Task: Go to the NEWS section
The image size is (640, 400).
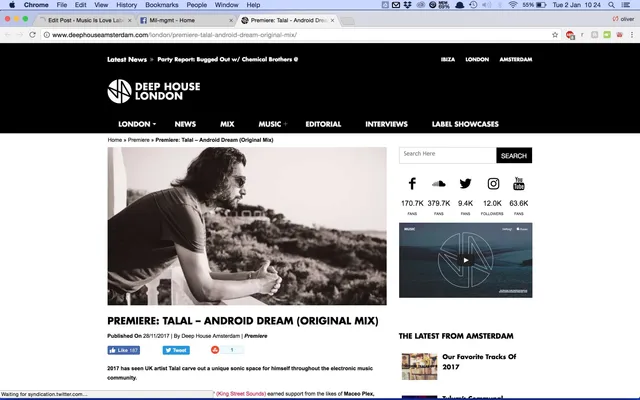Action: pyautogui.click(x=185, y=124)
